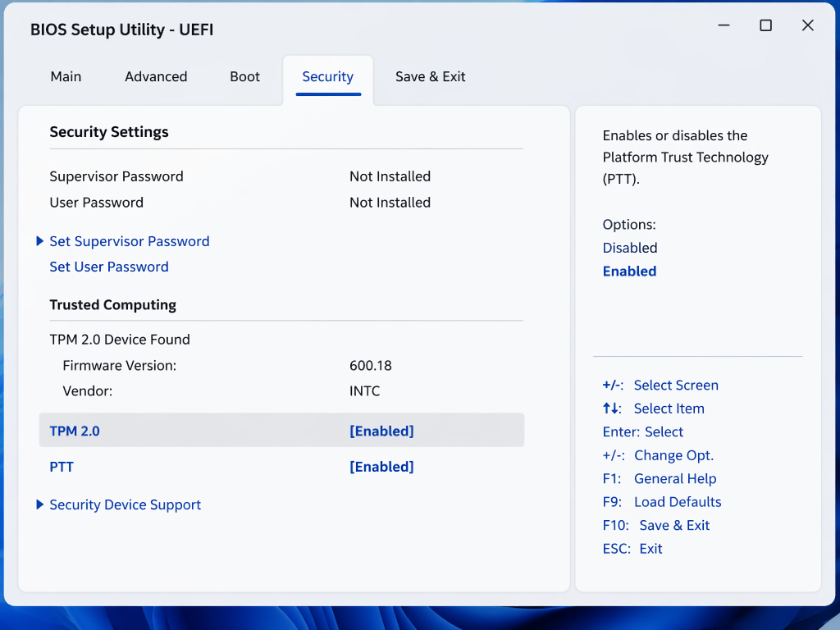Select the Security tab
This screenshot has height=630, width=840.
[x=328, y=76]
